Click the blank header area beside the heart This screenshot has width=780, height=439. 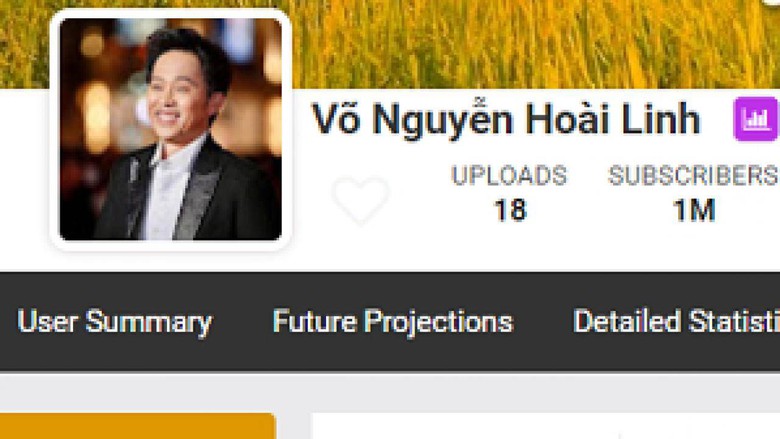(418, 199)
